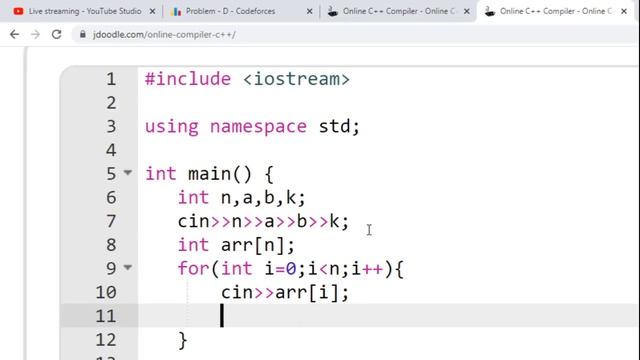Click on '<iostream>' text
The image size is (640, 360).
296,79
